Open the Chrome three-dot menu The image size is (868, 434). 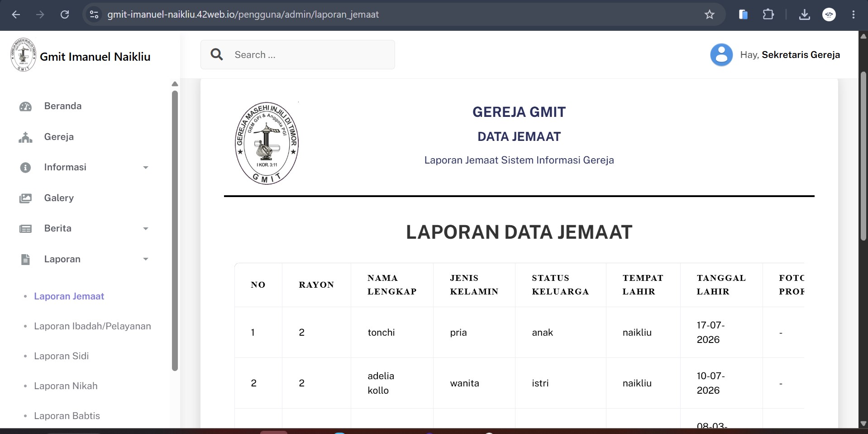[853, 14]
